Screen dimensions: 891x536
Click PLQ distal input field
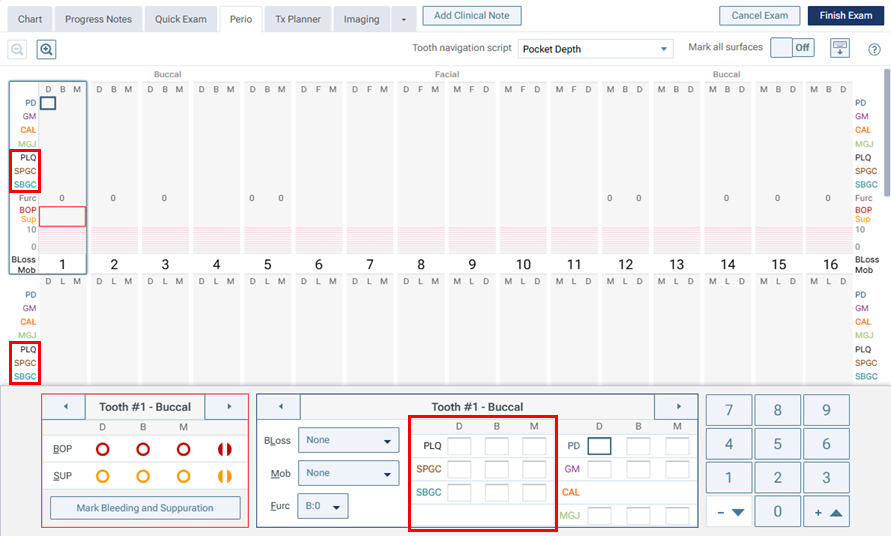[x=459, y=446]
